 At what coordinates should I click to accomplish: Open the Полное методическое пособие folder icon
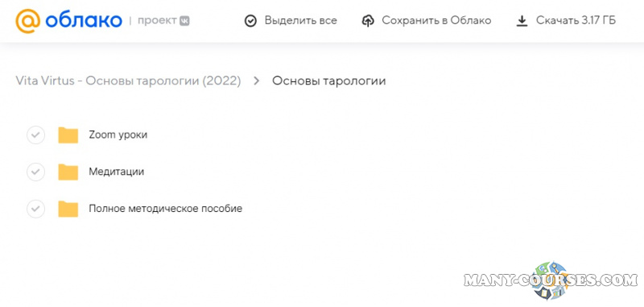[68, 209]
